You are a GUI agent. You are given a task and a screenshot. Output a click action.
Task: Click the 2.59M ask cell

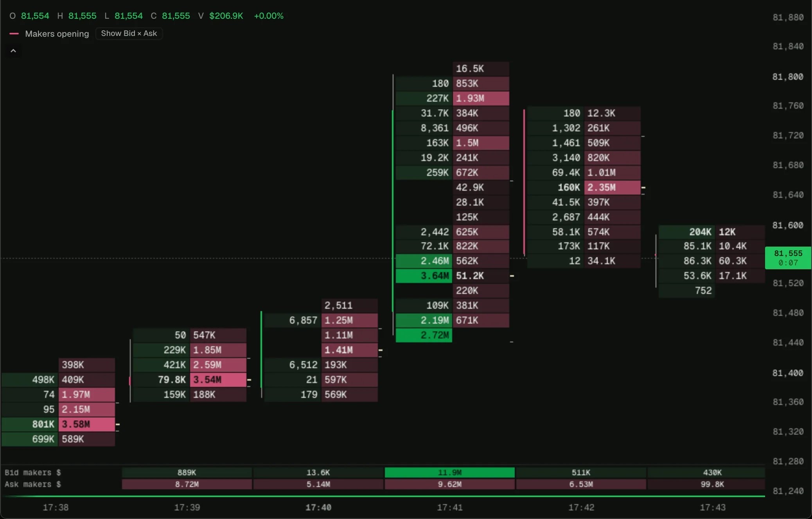[x=218, y=365]
